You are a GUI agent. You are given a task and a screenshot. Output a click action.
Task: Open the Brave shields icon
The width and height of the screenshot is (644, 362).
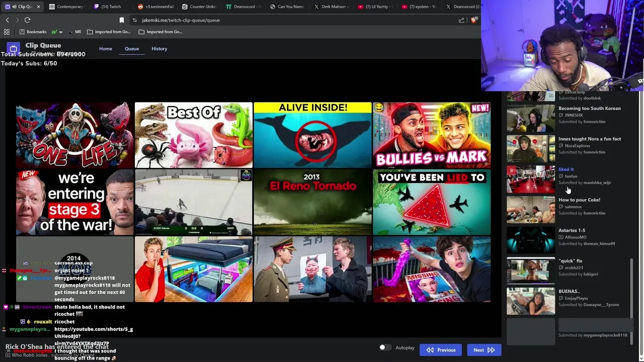(474, 20)
